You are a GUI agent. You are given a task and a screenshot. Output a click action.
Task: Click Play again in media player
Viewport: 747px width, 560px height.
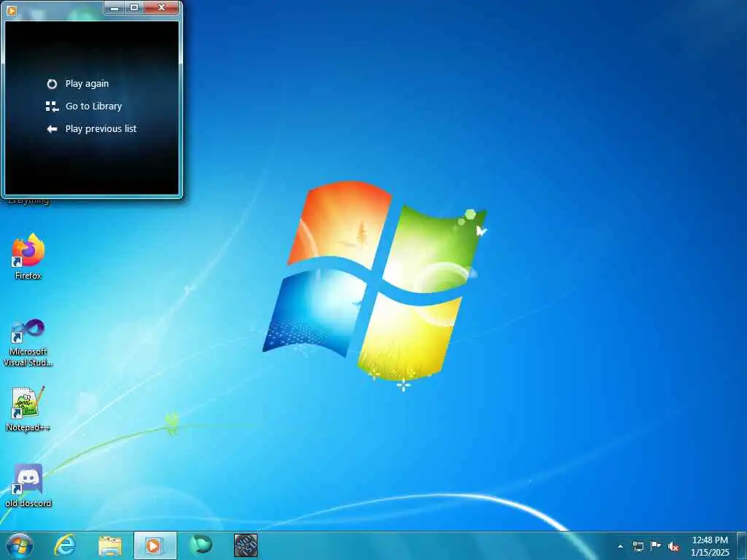[87, 84]
